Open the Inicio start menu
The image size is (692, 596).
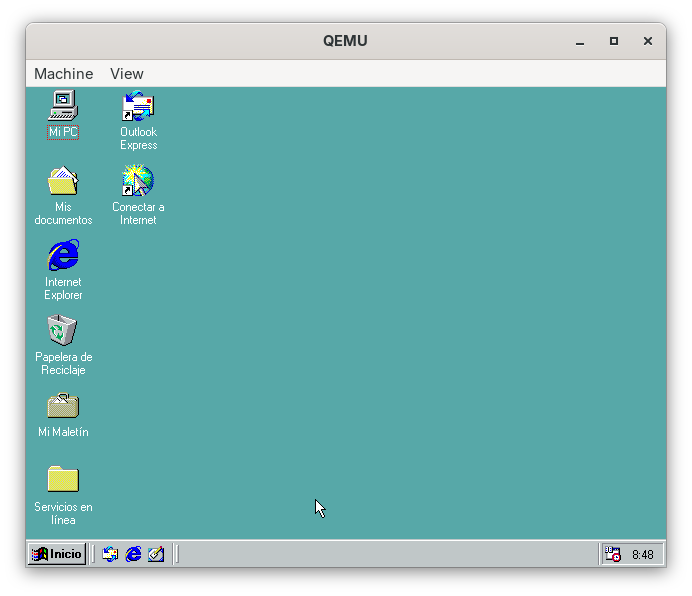57,554
